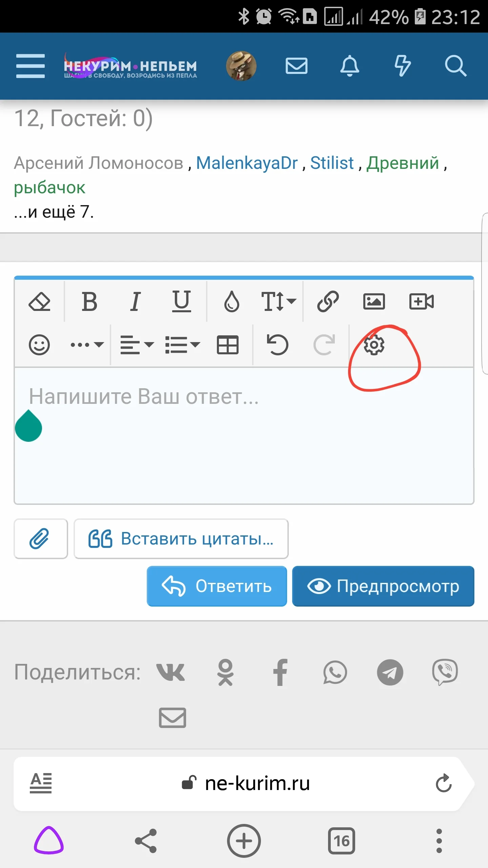Open the font size dropdown
This screenshot has height=868, width=488.
click(279, 301)
